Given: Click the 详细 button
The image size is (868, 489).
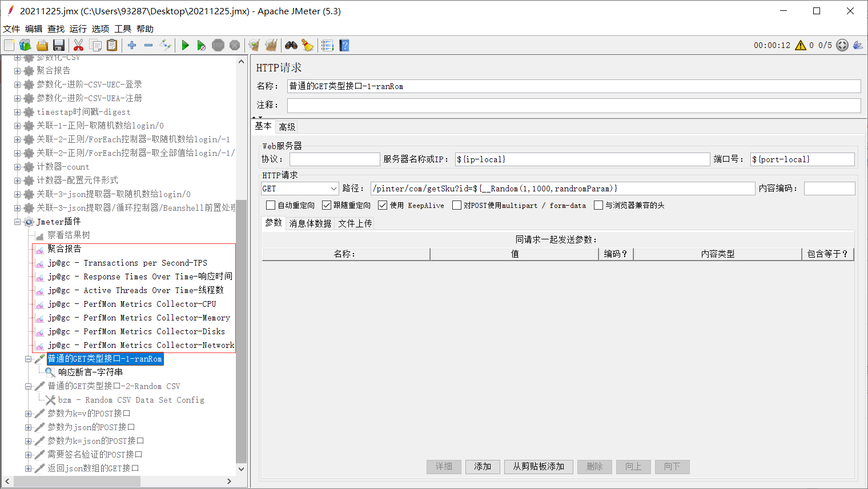Looking at the screenshot, I should (444, 467).
